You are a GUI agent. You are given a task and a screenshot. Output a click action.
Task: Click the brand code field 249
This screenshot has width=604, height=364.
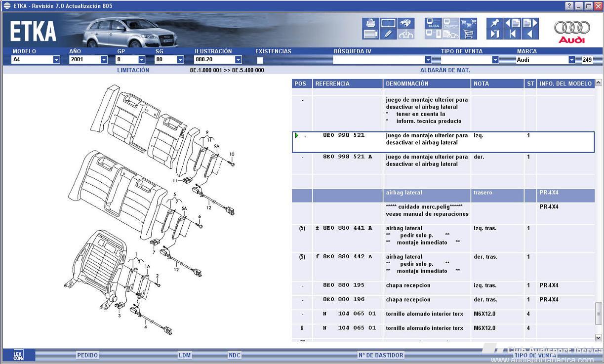pos(587,60)
